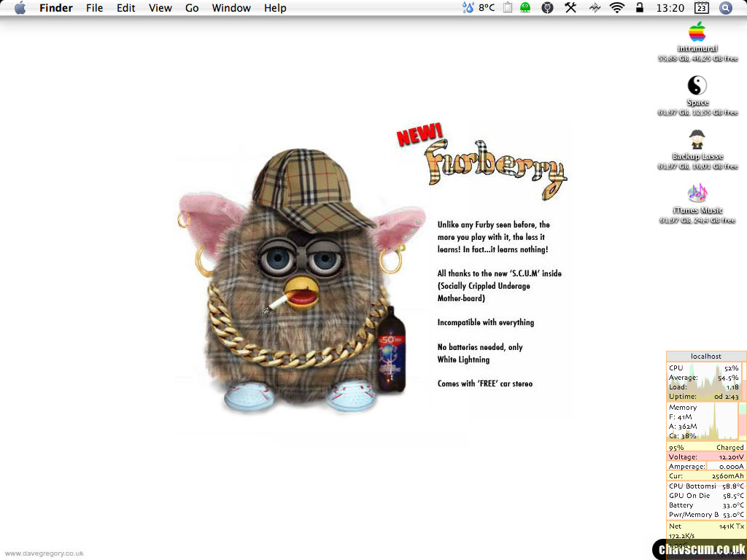Click the Net 141K Tx row
The image size is (747, 560).
tap(706, 526)
